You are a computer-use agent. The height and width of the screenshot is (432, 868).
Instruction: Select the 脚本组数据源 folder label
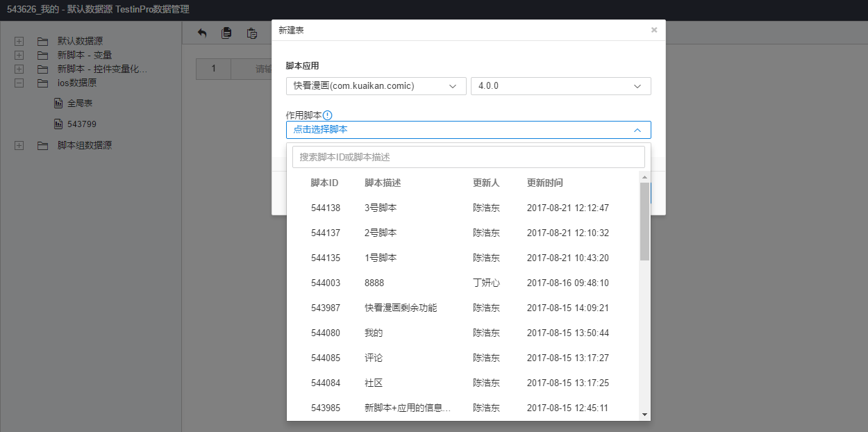point(85,145)
